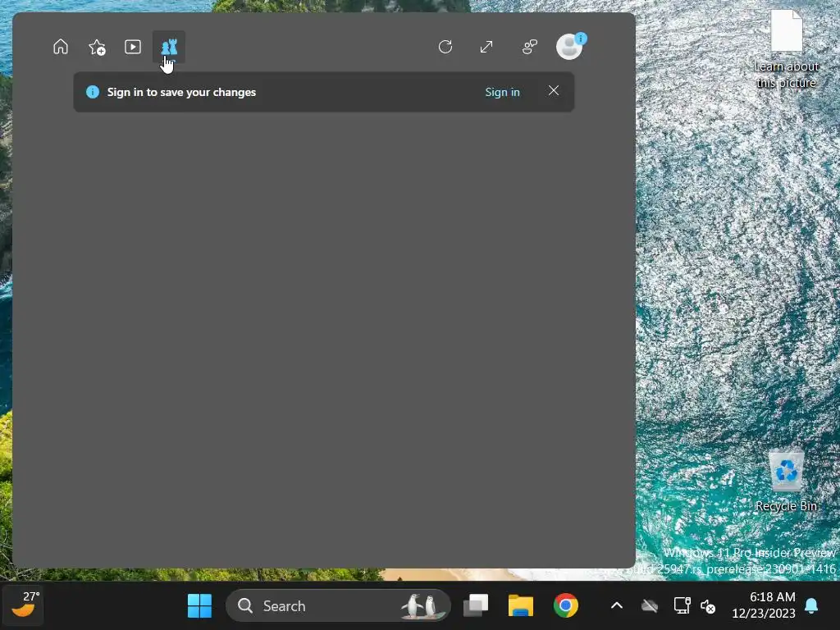
Task: Select Learn about this picture icon
Action: tap(786, 49)
